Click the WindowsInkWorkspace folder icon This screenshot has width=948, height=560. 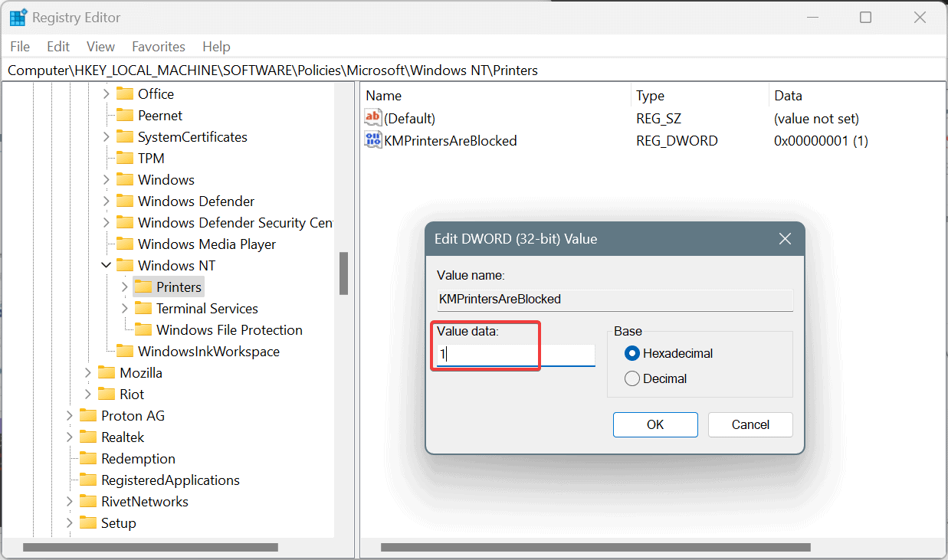pos(125,351)
